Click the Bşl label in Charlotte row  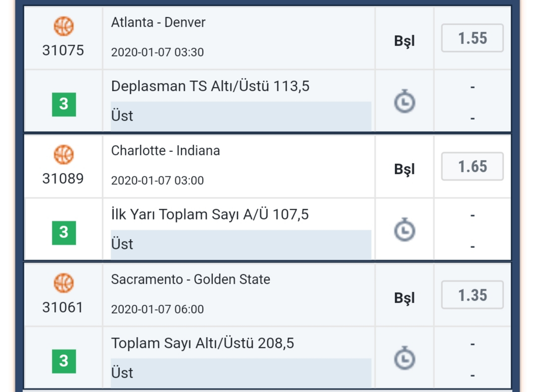[404, 169]
